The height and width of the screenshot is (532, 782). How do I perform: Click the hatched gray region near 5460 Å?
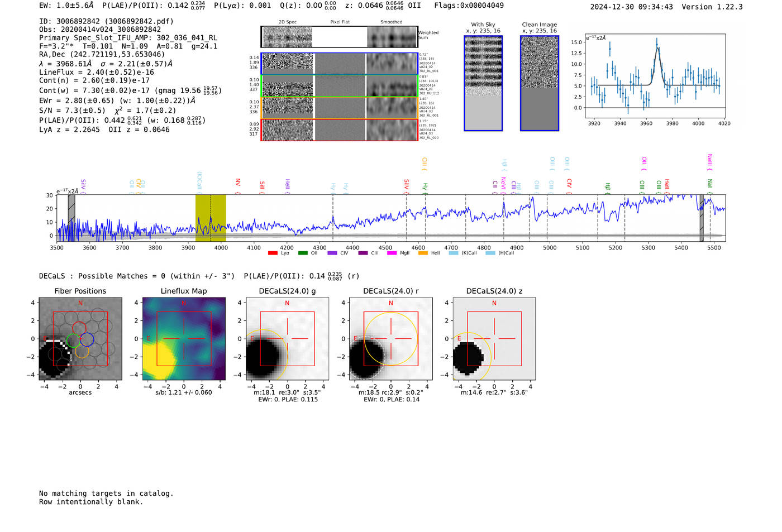pos(702,218)
